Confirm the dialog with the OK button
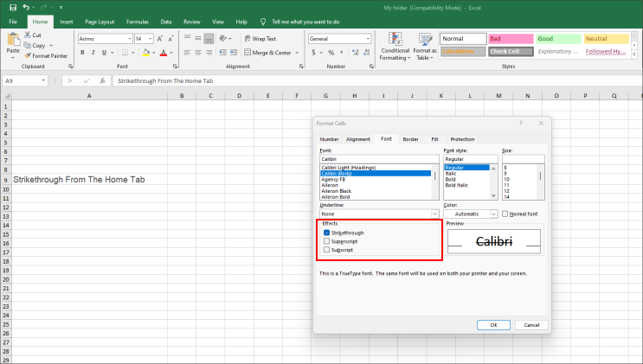This screenshot has width=643, height=364. pos(494,324)
